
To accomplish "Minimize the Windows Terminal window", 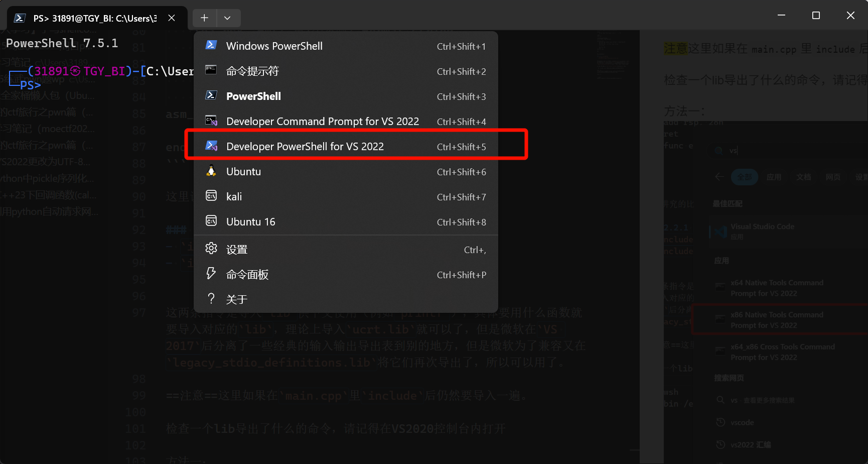I will (x=781, y=15).
